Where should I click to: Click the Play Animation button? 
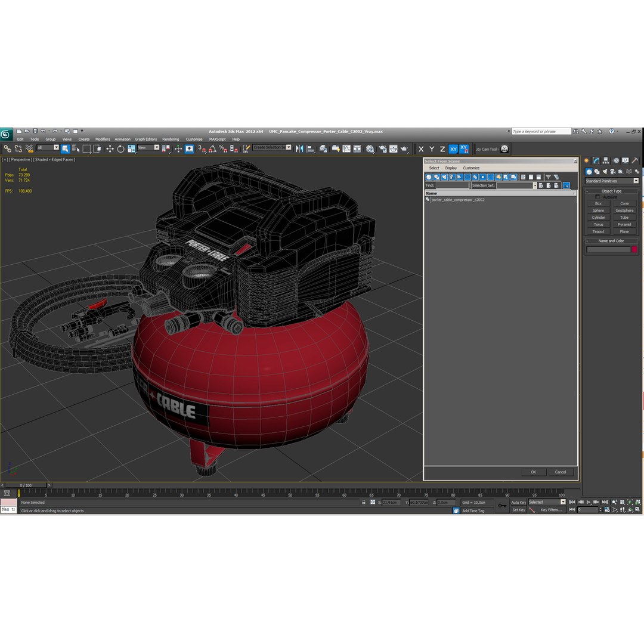589,502
